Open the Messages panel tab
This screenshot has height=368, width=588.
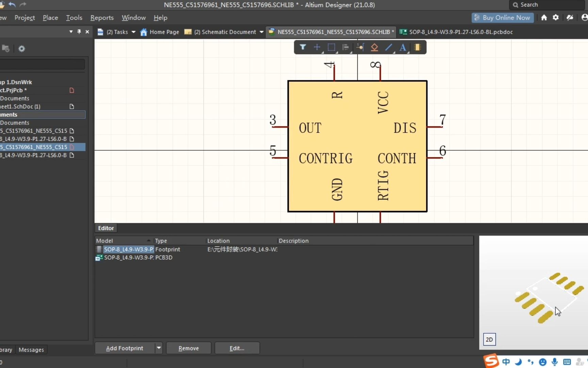click(31, 350)
